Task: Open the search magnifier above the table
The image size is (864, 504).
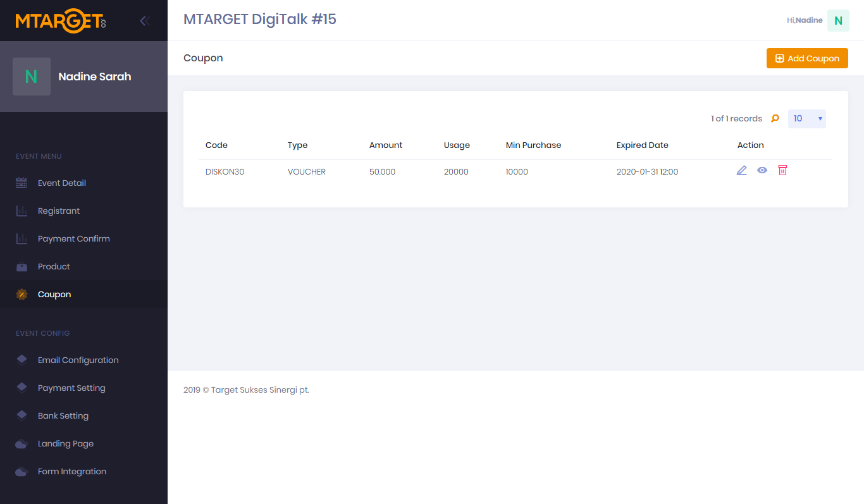Action: tap(775, 118)
